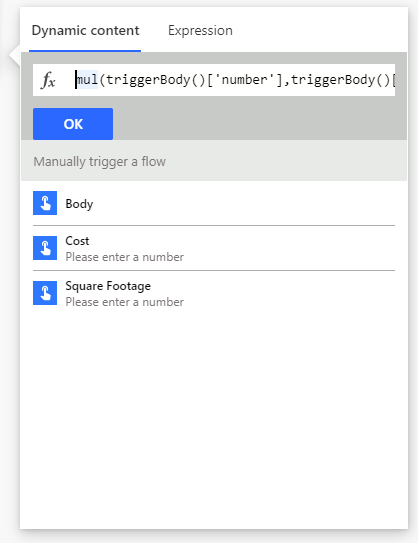Place the cursor on the 'number' parameter text
This screenshot has width=418, height=543.
tap(244, 80)
